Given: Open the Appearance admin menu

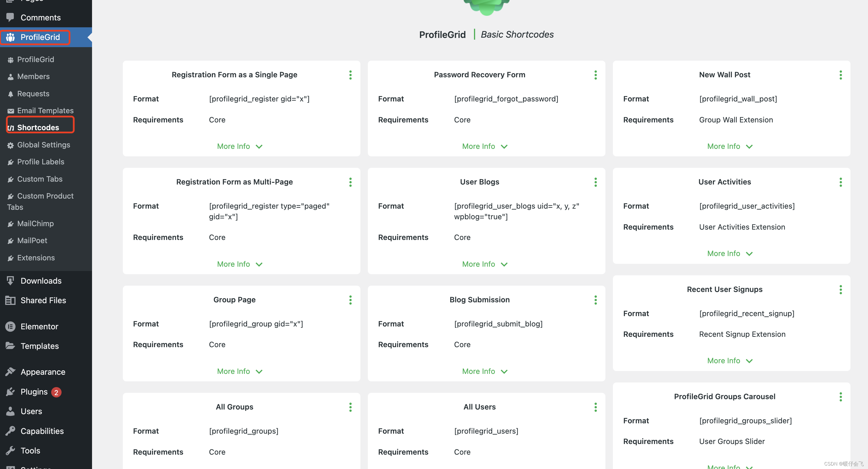Looking at the screenshot, I should click(43, 372).
